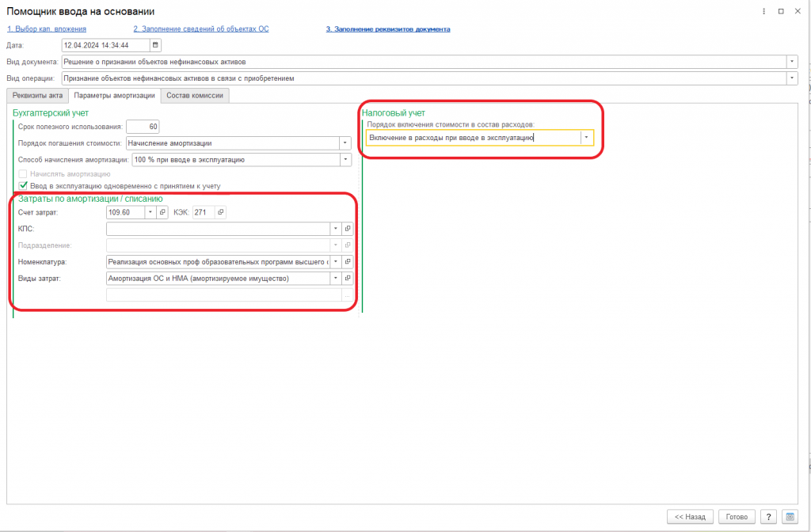Open the Виды затрат value form icon

point(348,278)
